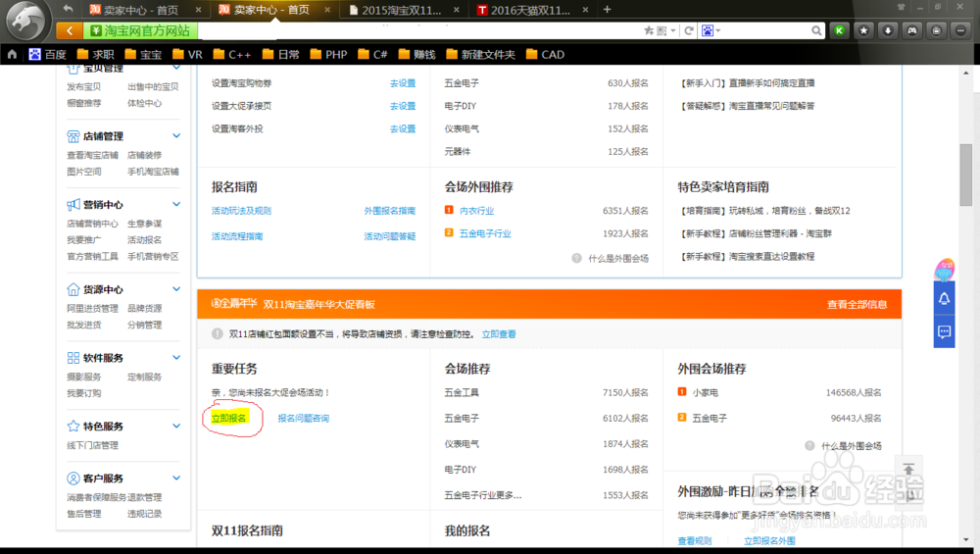This screenshot has width=980, height=554.
Task: Click 去设置 for 设置淘客外投
Action: pyautogui.click(x=403, y=128)
